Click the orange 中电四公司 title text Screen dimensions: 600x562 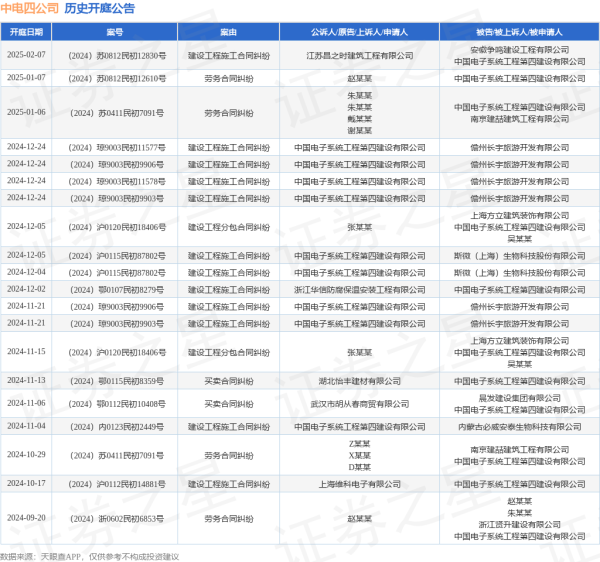pyautogui.click(x=29, y=8)
